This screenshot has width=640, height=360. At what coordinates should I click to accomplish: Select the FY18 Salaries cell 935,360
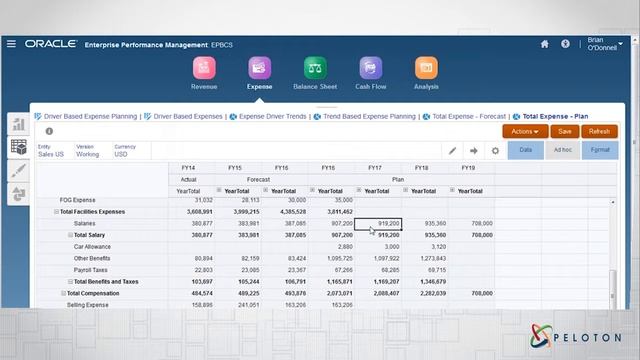[425, 224]
